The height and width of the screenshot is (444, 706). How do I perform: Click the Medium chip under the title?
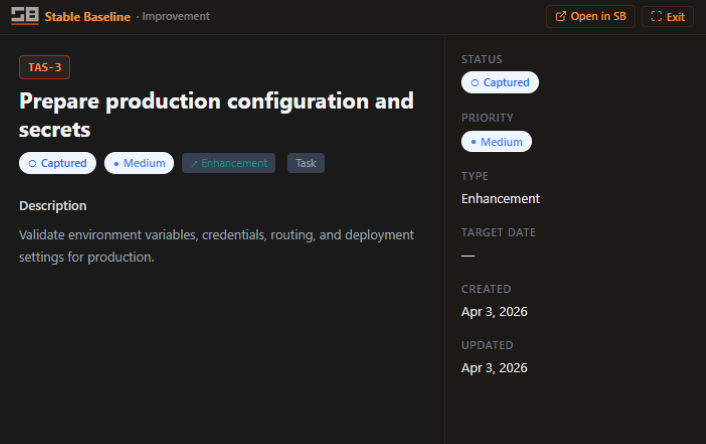(x=139, y=163)
